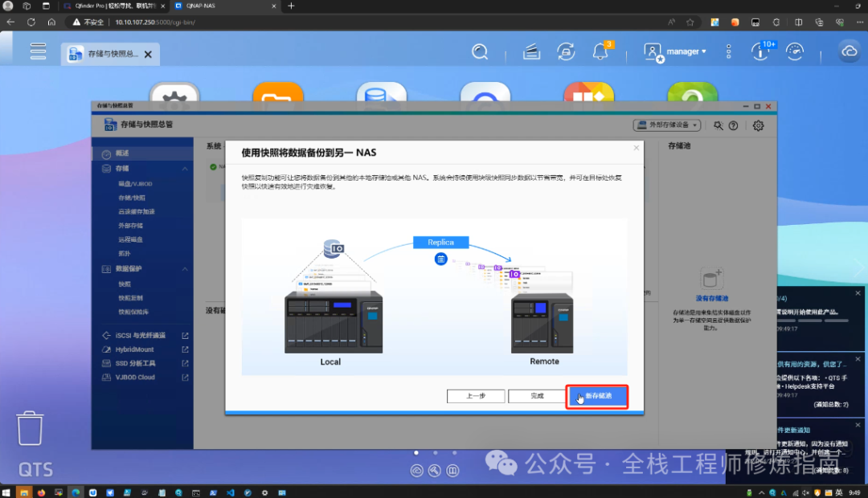Select 高速缓存加速 in the sidebar

(x=136, y=211)
